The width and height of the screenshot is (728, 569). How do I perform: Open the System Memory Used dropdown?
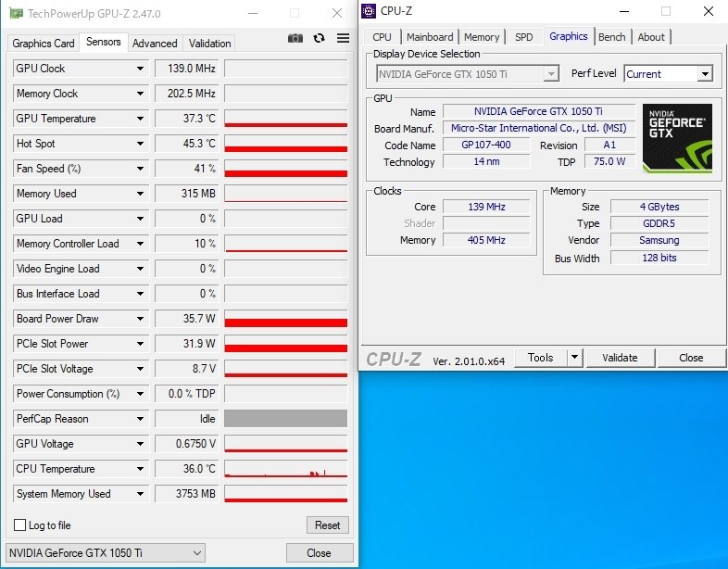tap(140, 494)
